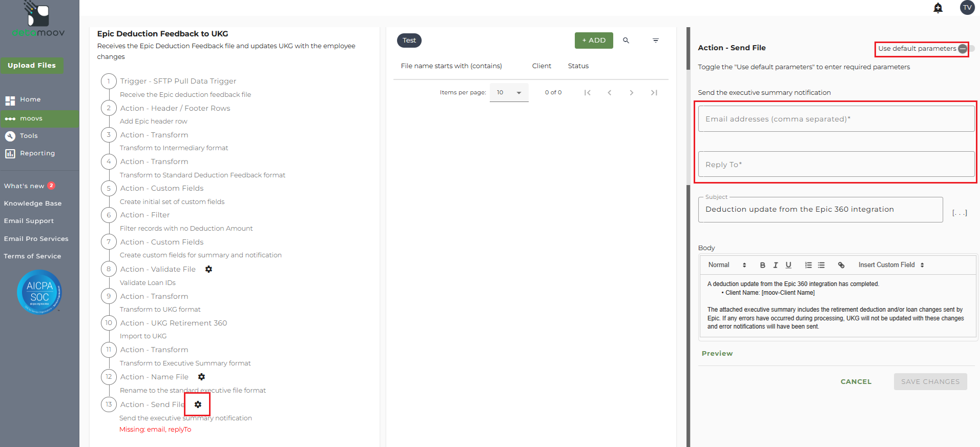980x447 pixels.
Task: Click the Email addresses input field
Action: (836, 119)
